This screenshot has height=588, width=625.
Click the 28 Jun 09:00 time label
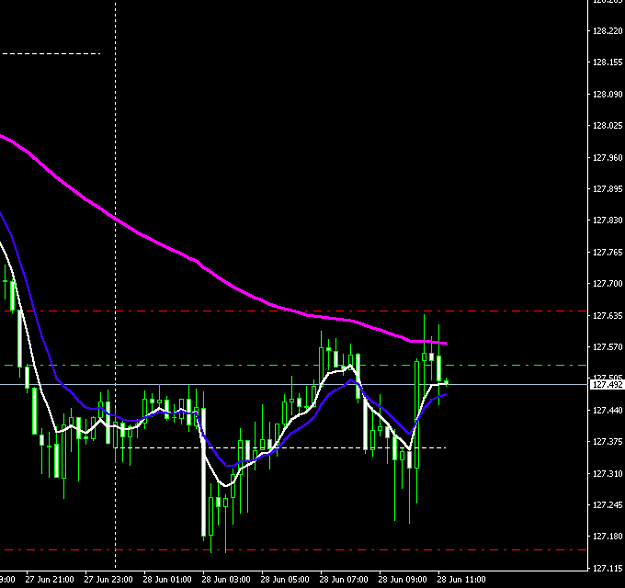(x=402, y=580)
